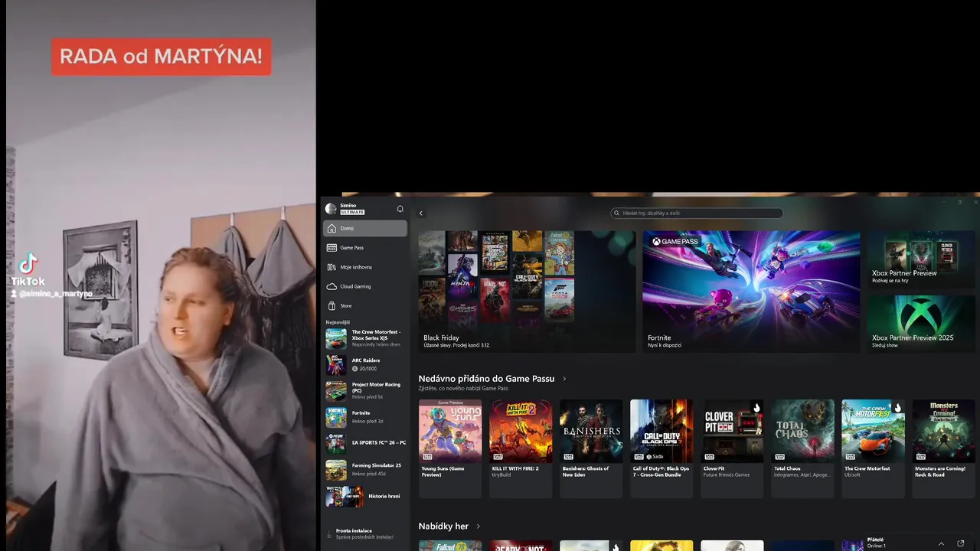Open the Game Pass section in the sidebar

pyautogui.click(x=365, y=248)
